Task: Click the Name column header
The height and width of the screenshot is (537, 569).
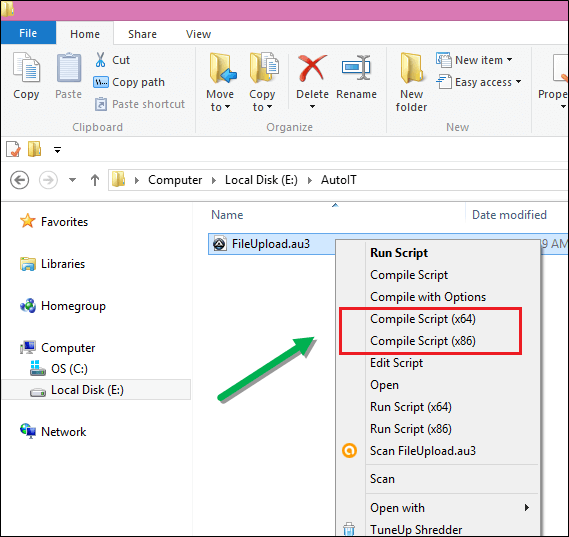Action: pyautogui.click(x=227, y=215)
